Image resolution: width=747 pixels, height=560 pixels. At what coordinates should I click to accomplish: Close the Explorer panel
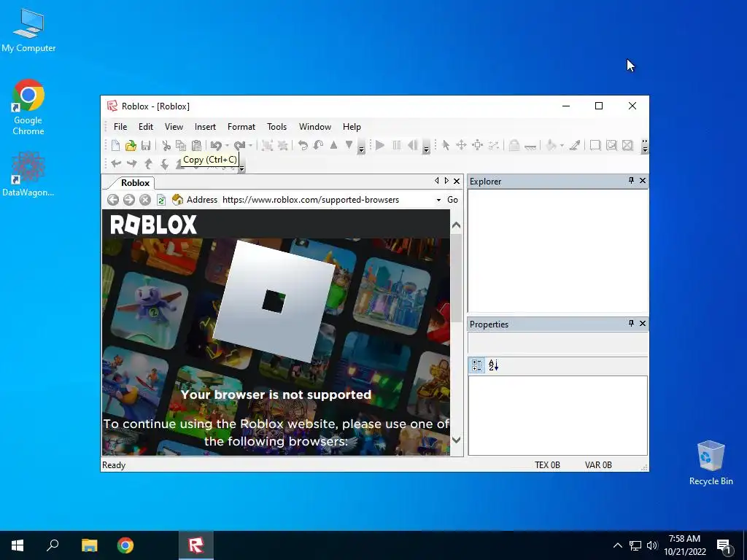(643, 181)
